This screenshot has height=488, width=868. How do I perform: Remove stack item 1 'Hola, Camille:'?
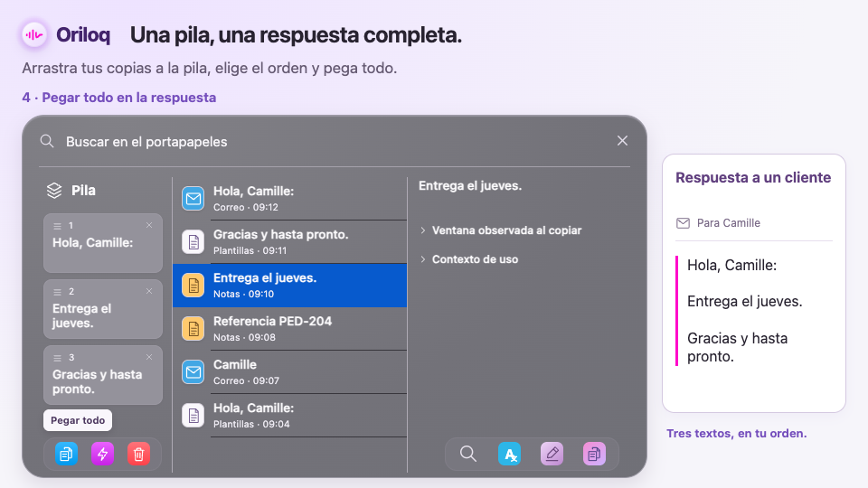click(x=149, y=225)
